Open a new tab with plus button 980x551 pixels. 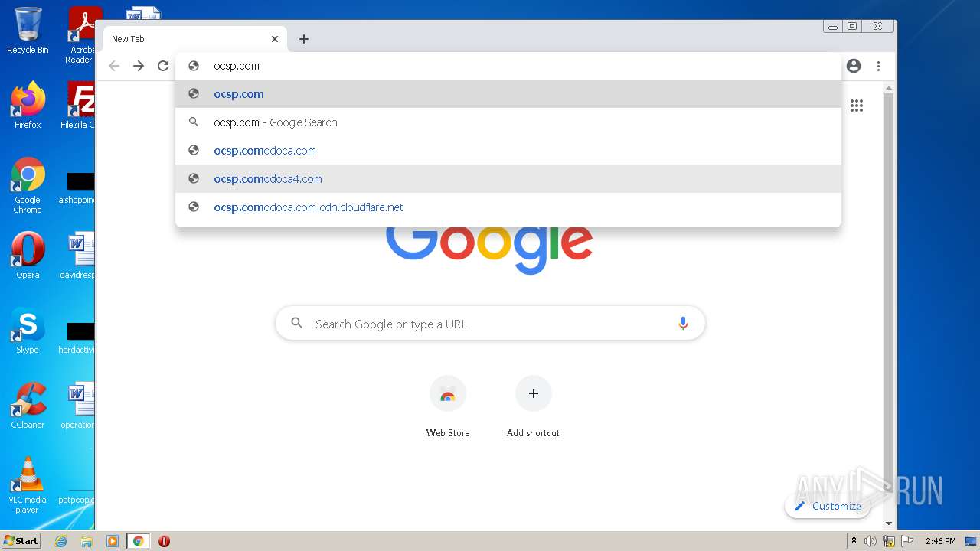[x=304, y=39]
